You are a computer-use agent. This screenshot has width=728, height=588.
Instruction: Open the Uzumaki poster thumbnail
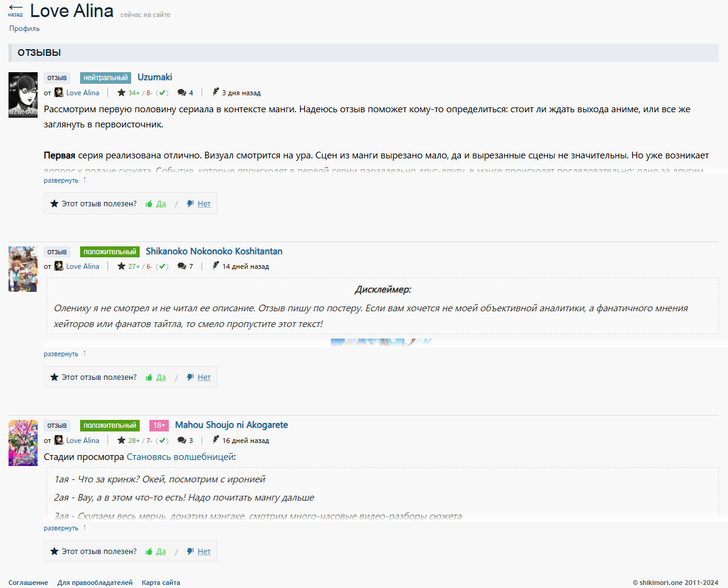[23, 95]
